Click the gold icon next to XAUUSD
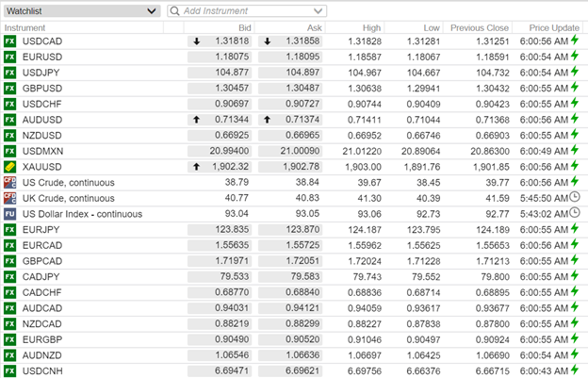 tap(10, 166)
